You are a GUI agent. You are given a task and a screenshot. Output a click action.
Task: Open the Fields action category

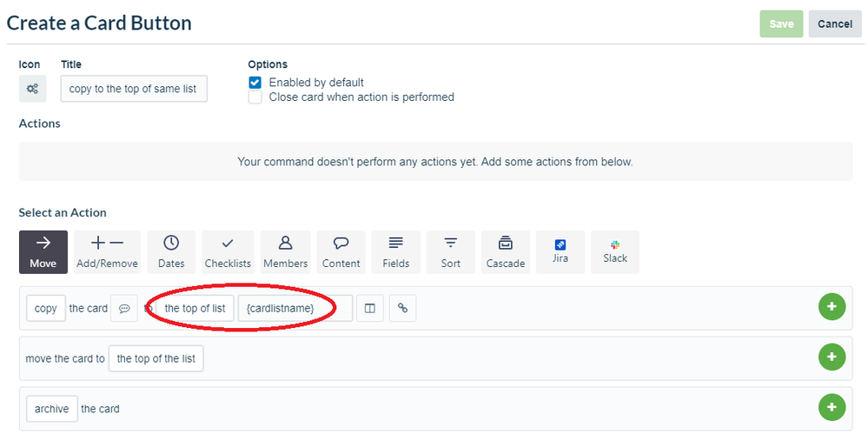click(x=396, y=252)
